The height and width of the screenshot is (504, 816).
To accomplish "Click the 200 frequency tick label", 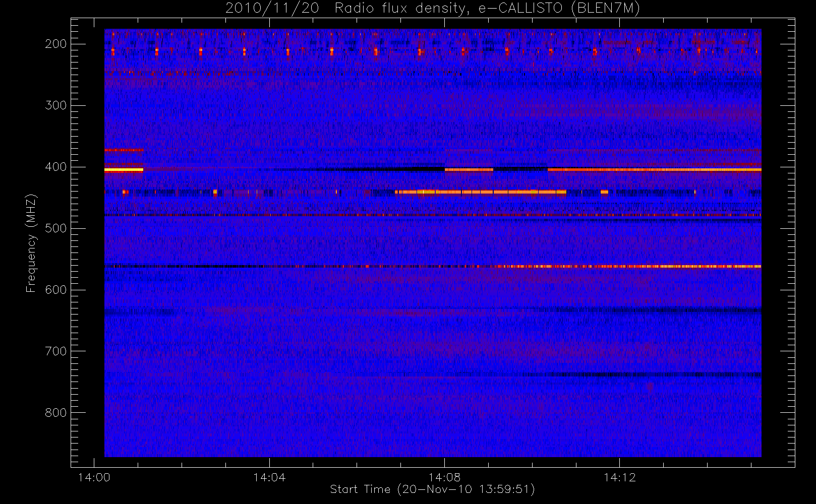I will point(56,44).
